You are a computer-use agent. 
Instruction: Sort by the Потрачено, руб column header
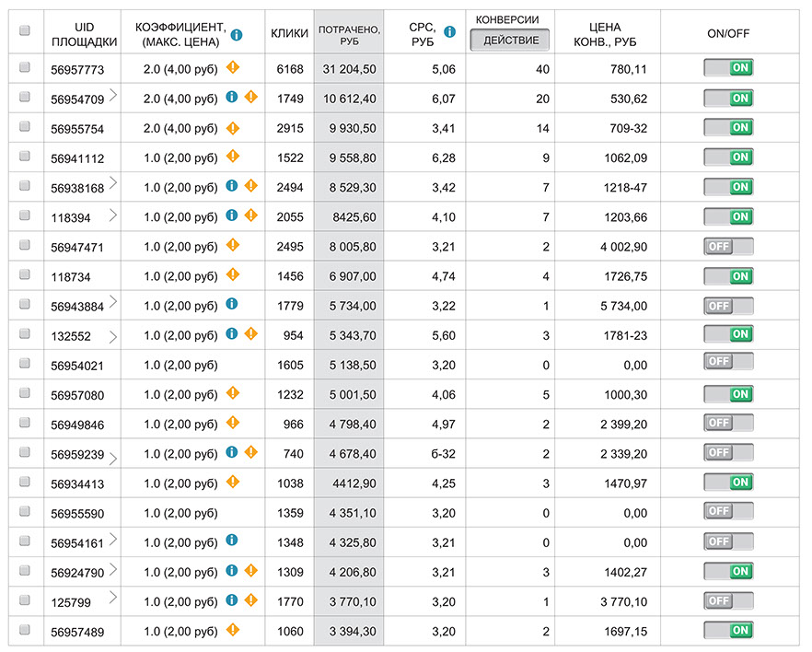[348, 35]
